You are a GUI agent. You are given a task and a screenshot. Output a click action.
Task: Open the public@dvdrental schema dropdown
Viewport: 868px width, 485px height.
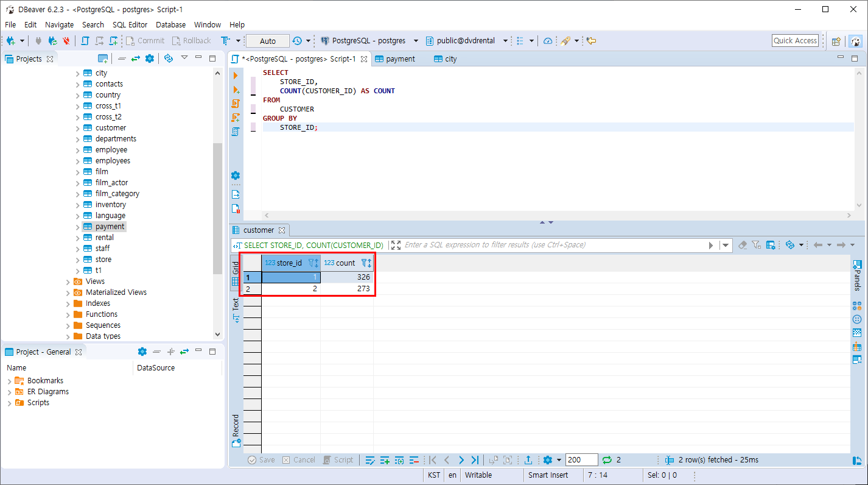click(x=505, y=41)
